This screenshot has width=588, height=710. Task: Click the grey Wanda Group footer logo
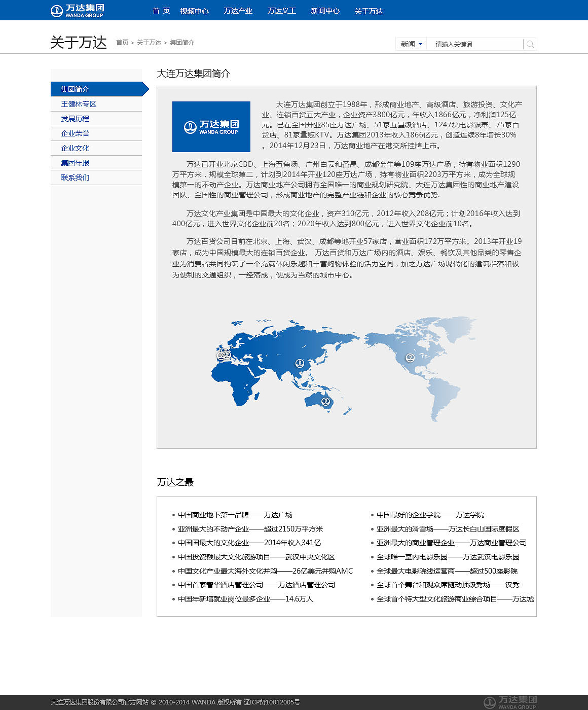(510, 702)
